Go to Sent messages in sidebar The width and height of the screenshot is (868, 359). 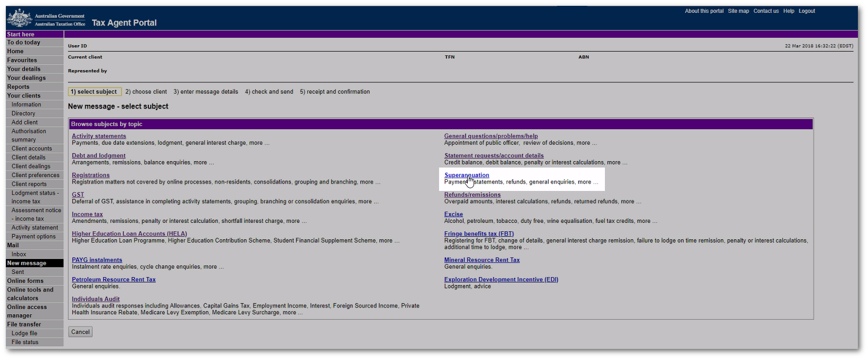(18, 272)
